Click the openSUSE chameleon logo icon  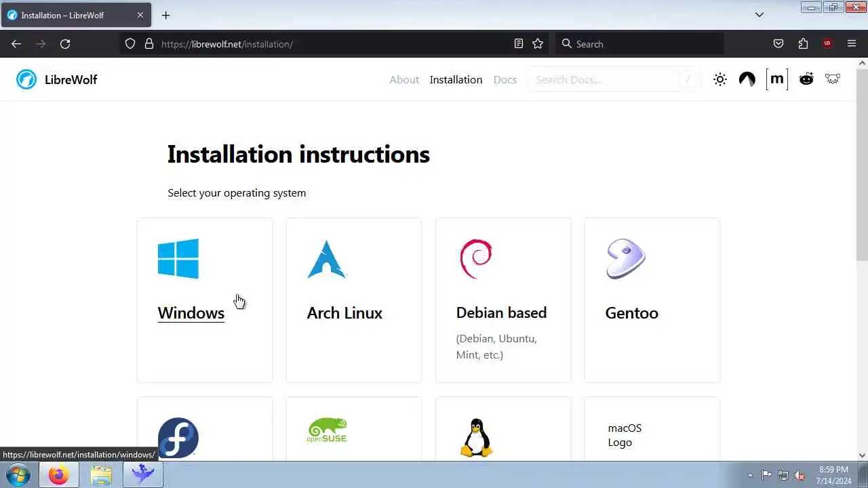tap(327, 431)
